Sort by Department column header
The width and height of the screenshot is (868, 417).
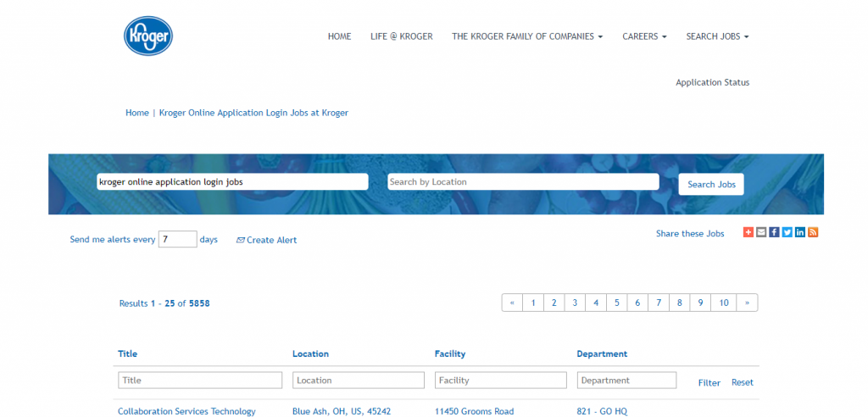(x=603, y=353)
